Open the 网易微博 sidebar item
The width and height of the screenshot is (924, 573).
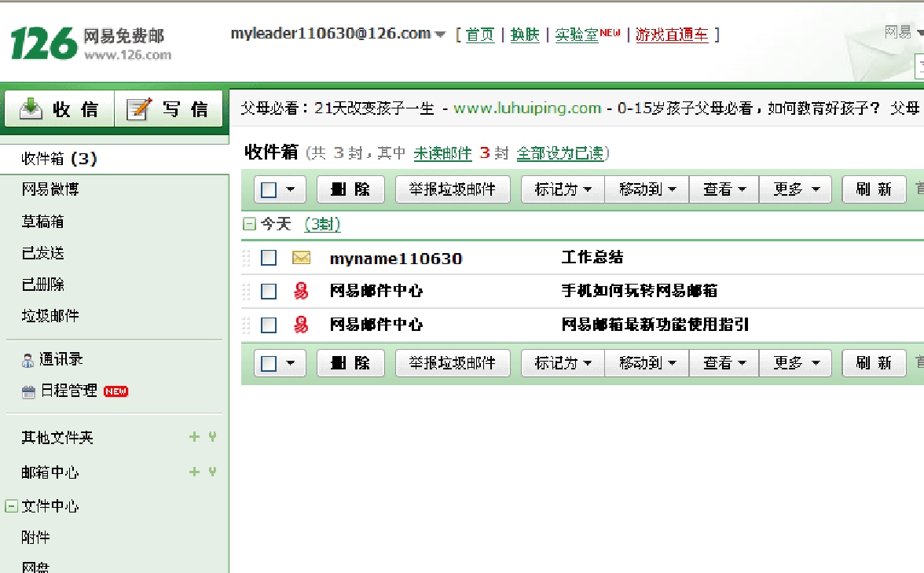click(x=50, y=189)
